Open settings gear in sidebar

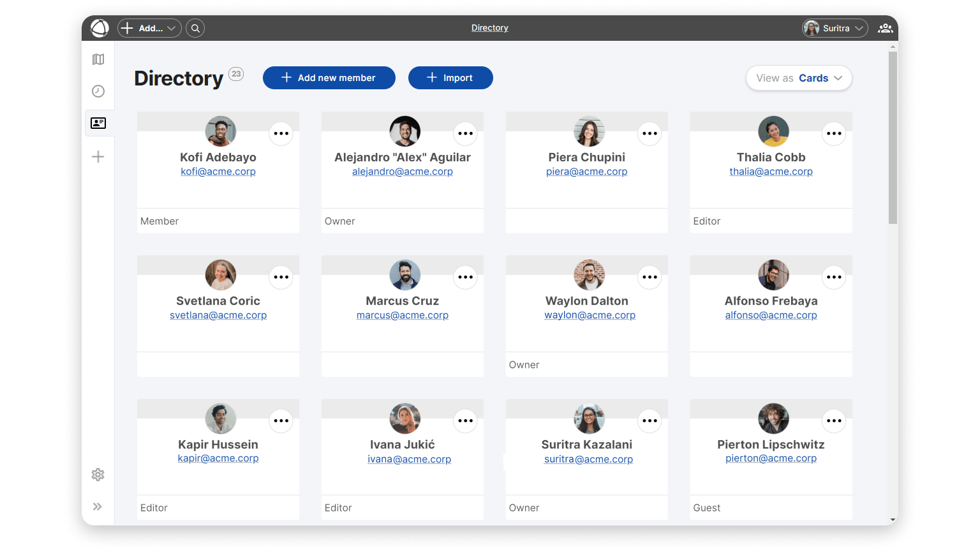click(x=98, y=474)
